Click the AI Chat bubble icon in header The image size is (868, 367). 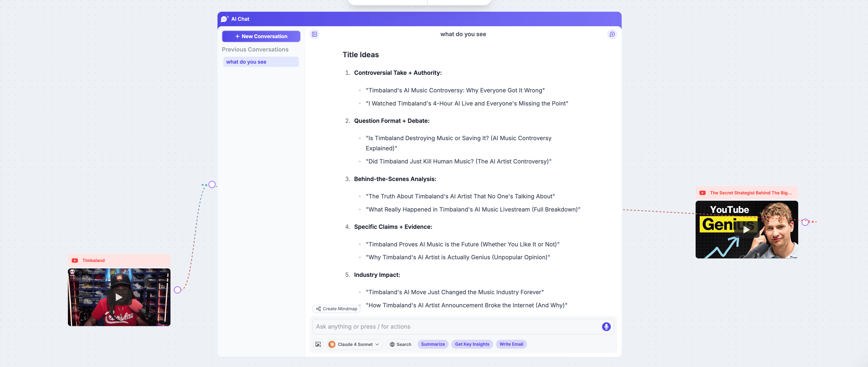(x=225, y=19)
